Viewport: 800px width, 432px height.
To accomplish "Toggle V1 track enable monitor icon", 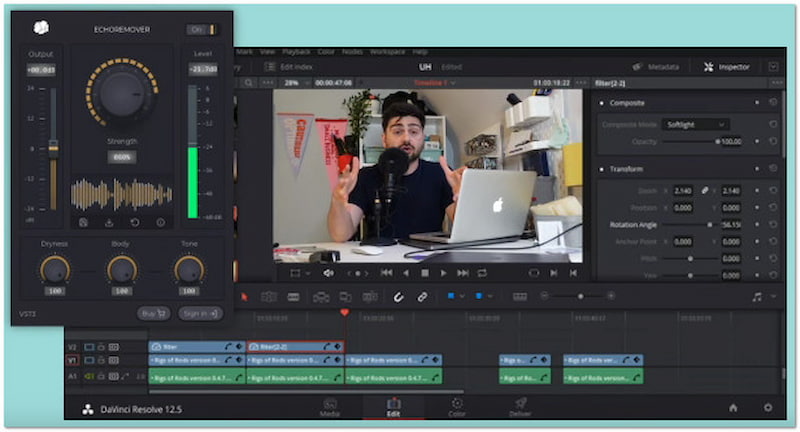I will (89, 360).
